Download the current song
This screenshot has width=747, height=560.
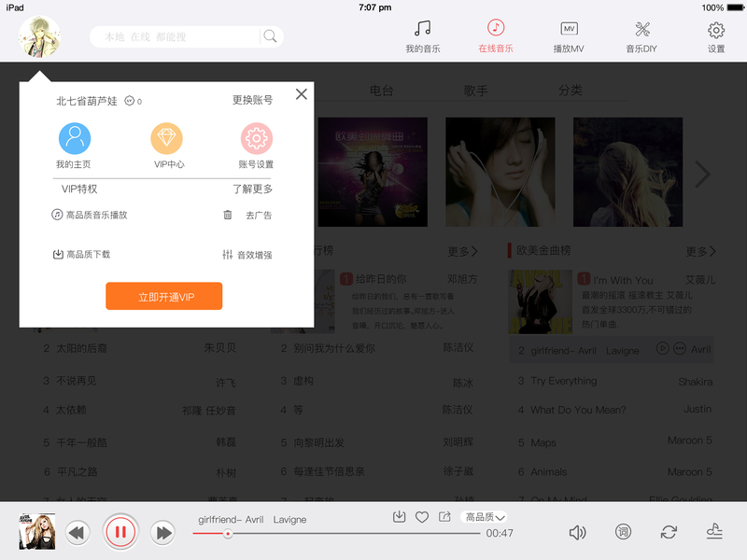[400, 517]
